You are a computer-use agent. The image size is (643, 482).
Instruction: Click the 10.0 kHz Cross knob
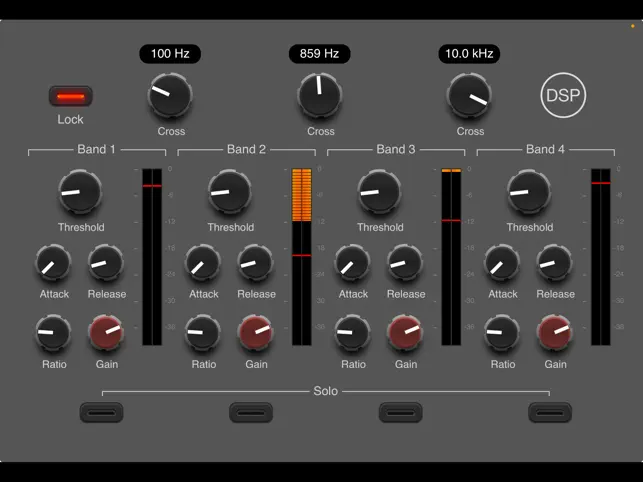[x=469, y=96]
